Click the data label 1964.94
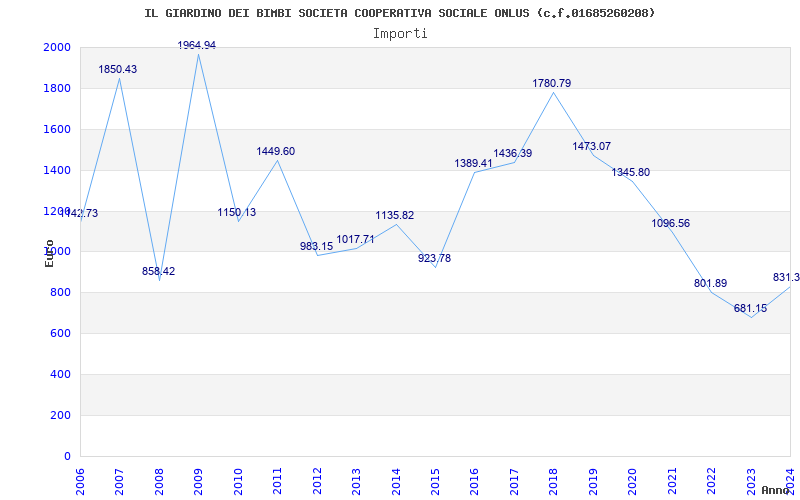 coord(197,45)
